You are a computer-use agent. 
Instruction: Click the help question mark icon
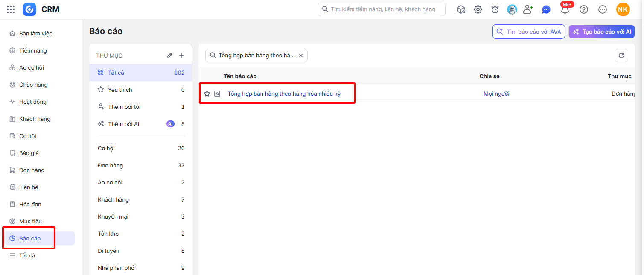pos(584,9)
